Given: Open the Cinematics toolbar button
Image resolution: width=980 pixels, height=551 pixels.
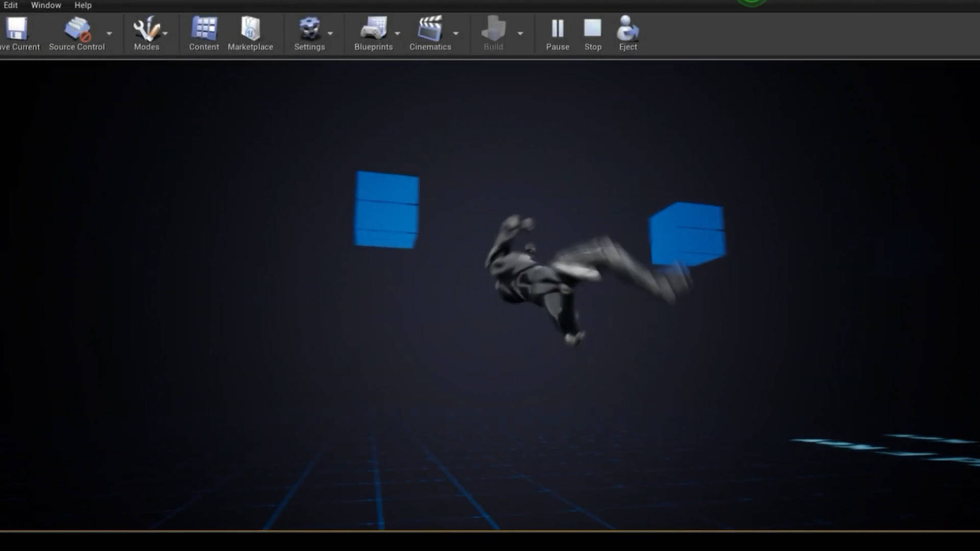Looking at the screenshot, I should pyautogui.click(x=430, y=34).
